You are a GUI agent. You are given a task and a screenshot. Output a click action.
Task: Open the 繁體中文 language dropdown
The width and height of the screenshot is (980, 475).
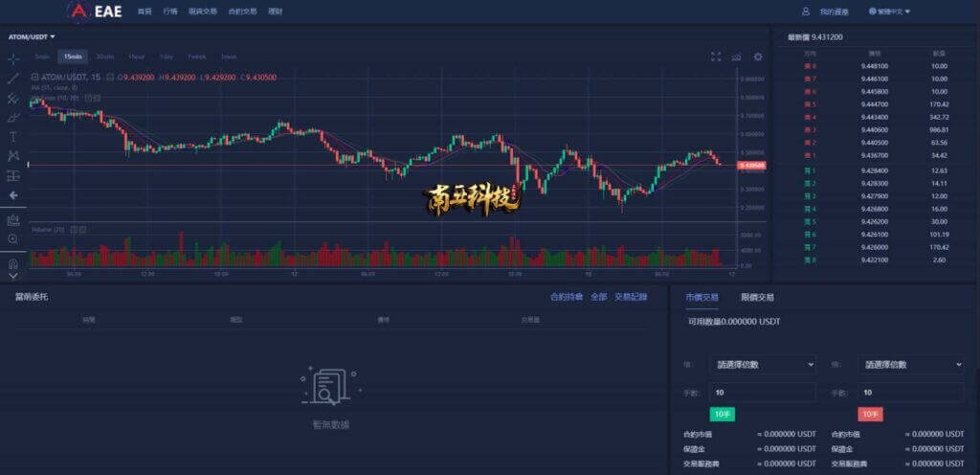889,11
